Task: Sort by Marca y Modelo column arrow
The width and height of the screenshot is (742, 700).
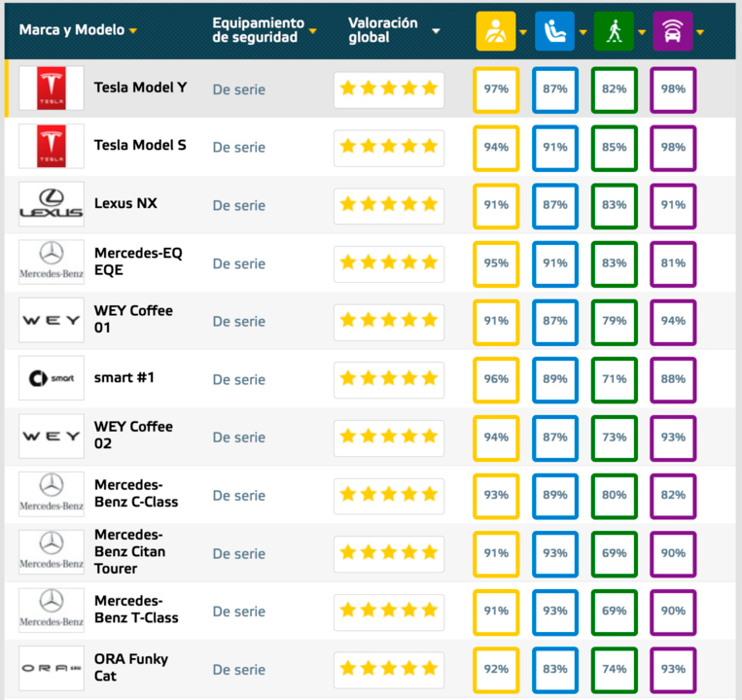Action: click(133, 31)
